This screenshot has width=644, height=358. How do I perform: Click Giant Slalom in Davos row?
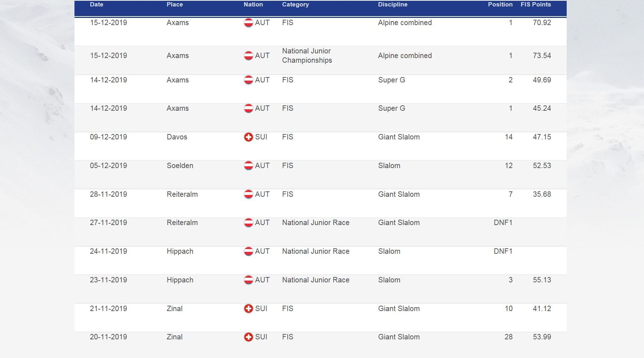pos(399,137)
